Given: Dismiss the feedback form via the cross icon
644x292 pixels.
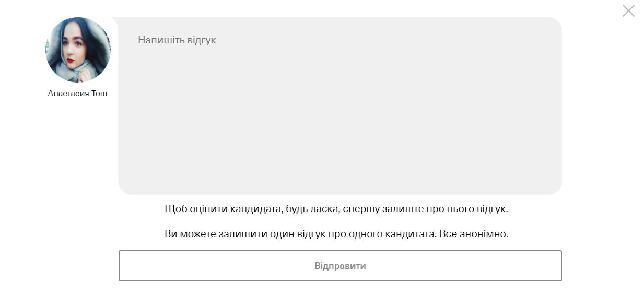Looking at the screenshot, I should 628,11.
